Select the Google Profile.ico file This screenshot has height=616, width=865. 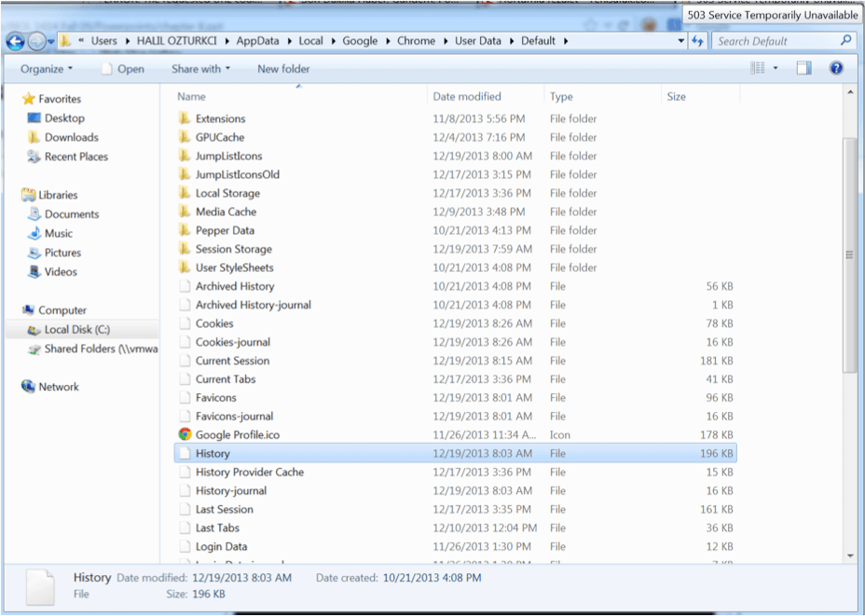(237, 434)
